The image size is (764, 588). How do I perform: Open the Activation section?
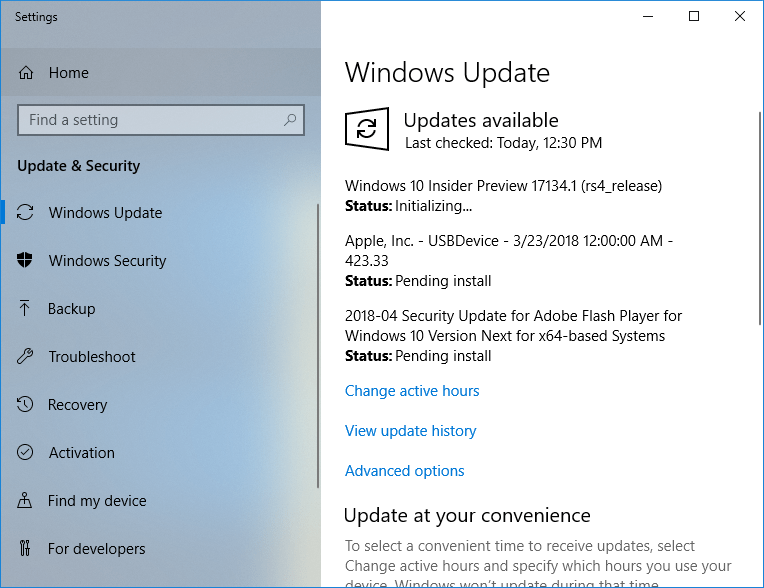[159, 452]
